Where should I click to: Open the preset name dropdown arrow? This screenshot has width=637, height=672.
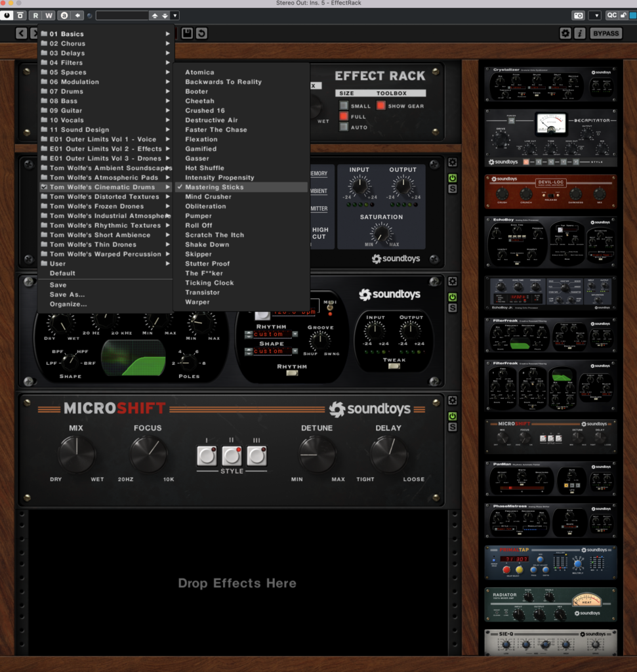pyautogui.click(x=175, y=16)
